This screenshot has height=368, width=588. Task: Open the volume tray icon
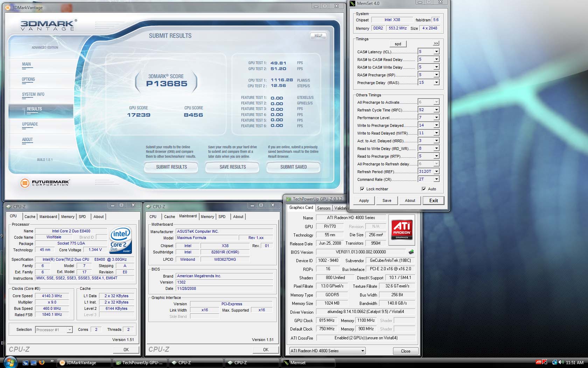pyautogui.click(x=561, y=362)
